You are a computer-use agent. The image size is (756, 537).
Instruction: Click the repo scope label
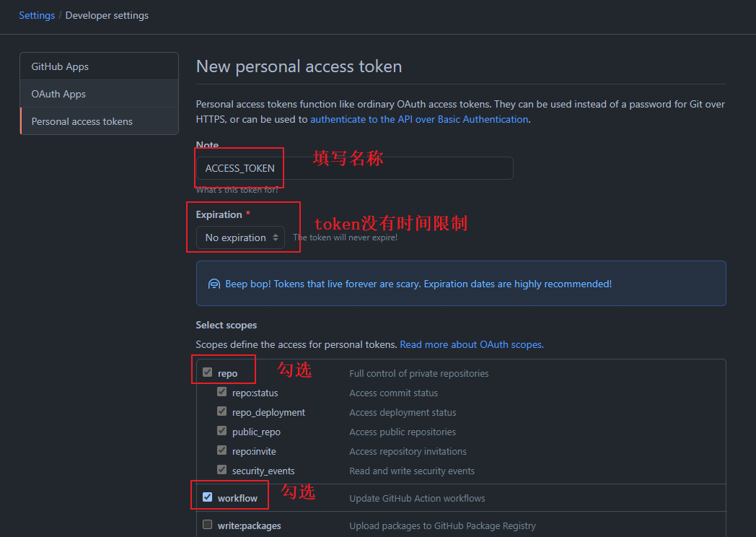click(x=227, y=374)
